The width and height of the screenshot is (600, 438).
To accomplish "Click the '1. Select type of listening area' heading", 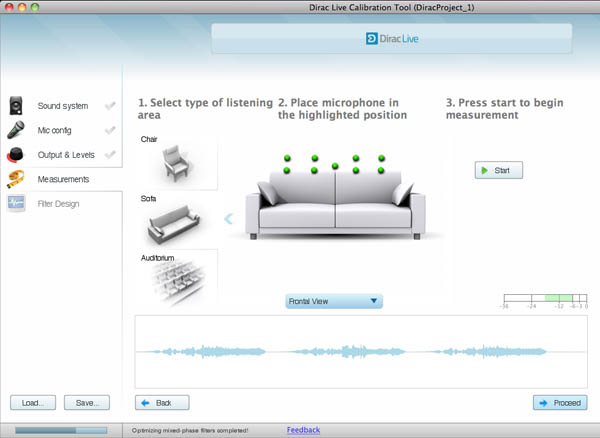I will [205, 109].
